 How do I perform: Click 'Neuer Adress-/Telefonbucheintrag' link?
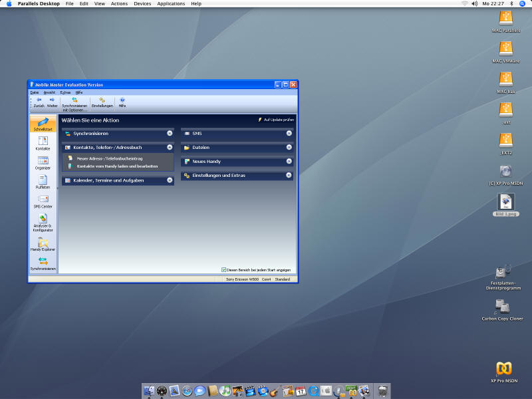tap(110, 158)
